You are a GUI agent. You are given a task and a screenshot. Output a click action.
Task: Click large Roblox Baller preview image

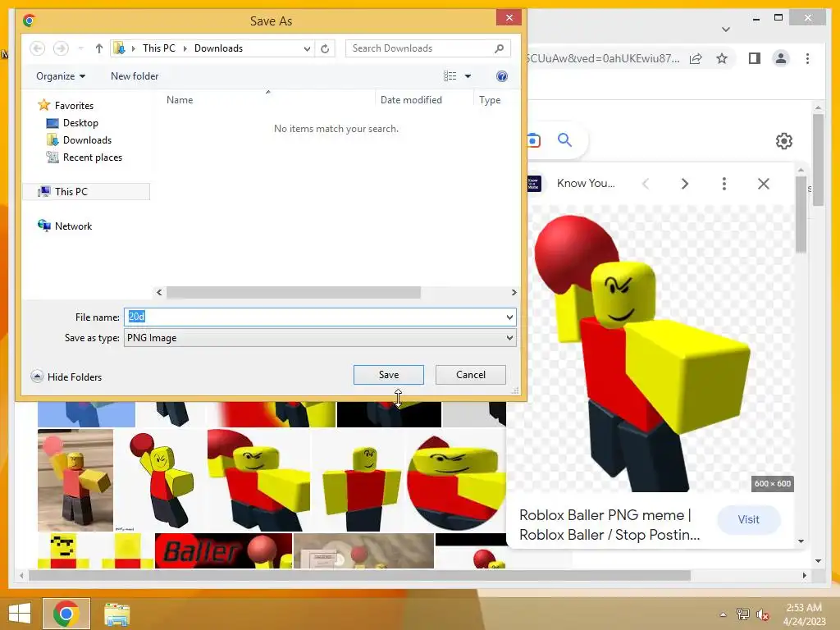(650, 348)
